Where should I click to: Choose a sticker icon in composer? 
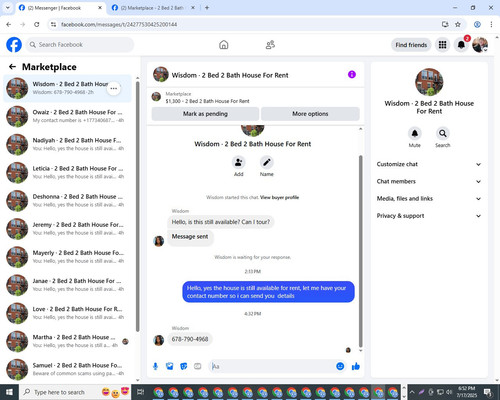click(x=184, y=366)
